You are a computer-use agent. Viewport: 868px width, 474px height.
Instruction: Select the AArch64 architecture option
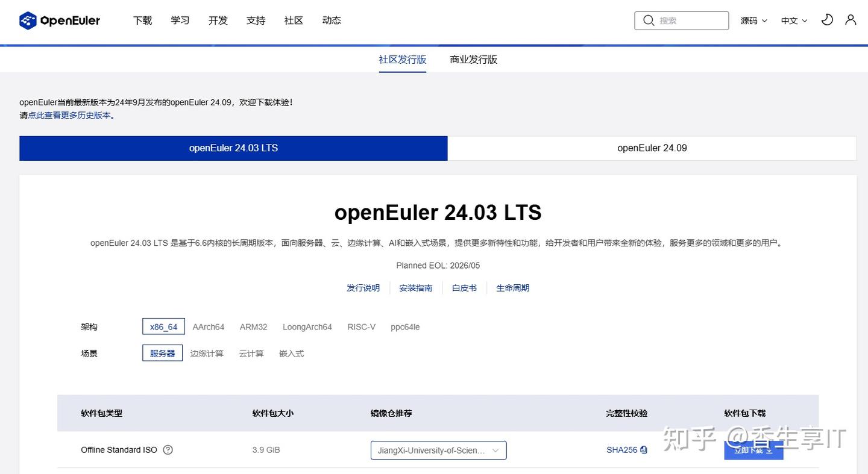coord(209,326)
